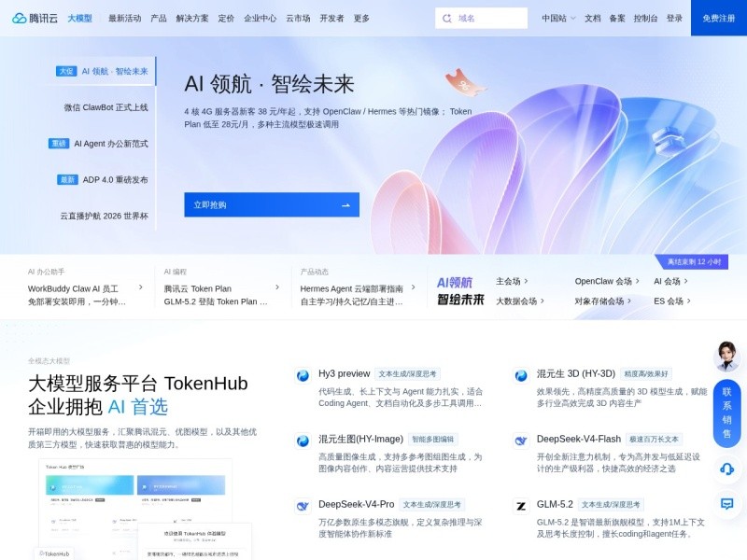This screenshot has height=560, width=747.
Task: Open ES 会场 venue link
Action: pos(671,301)
